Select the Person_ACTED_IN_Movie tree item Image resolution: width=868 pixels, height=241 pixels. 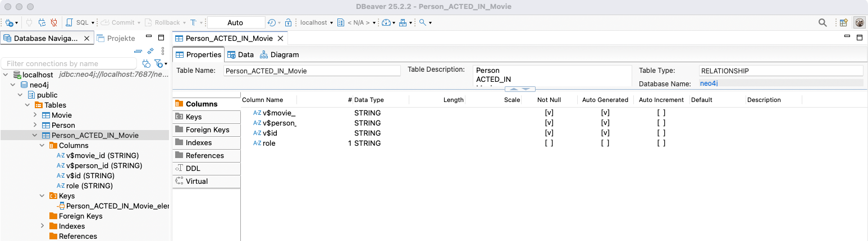pos(95,135)
